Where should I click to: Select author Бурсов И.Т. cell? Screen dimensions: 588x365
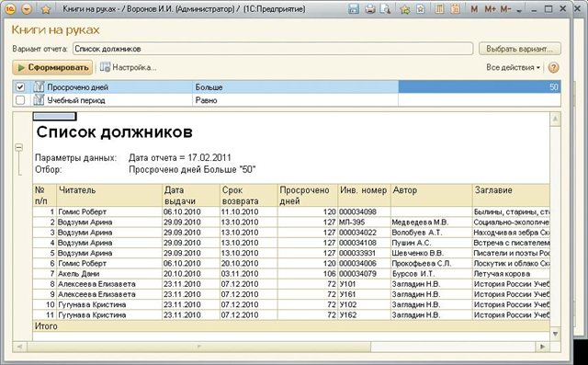pyautogui.click(x=432, y=274)
